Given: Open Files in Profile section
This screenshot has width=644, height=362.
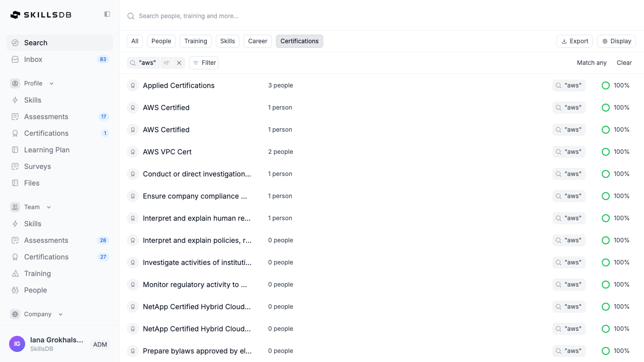Looking at the screenshot, I should coord(32,183).
